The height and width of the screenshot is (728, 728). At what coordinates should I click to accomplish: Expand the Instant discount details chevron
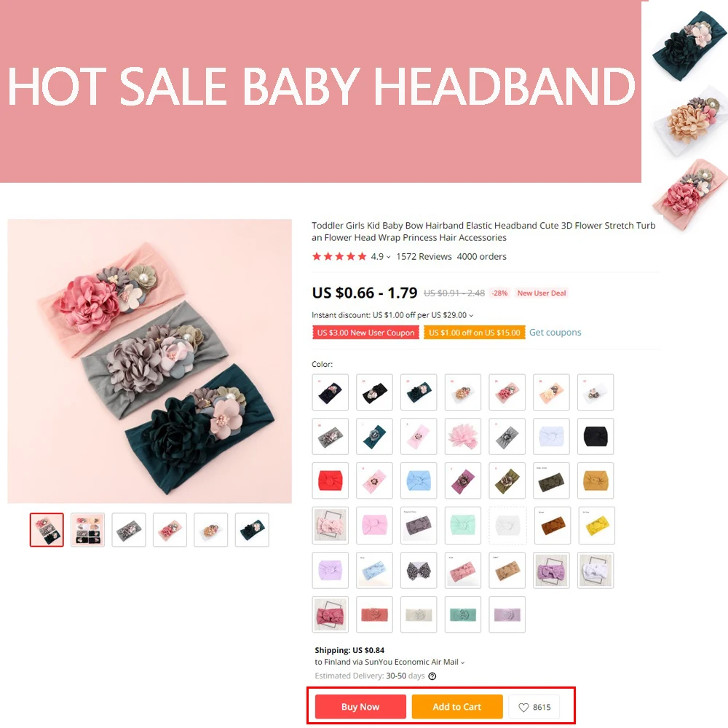(471, 315)
